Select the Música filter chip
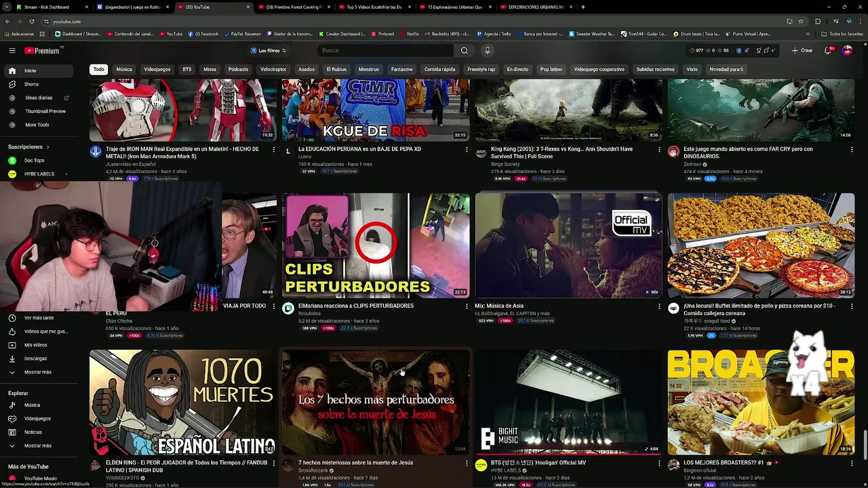This screenshot has height=488, width=868. tap(124, 69)
